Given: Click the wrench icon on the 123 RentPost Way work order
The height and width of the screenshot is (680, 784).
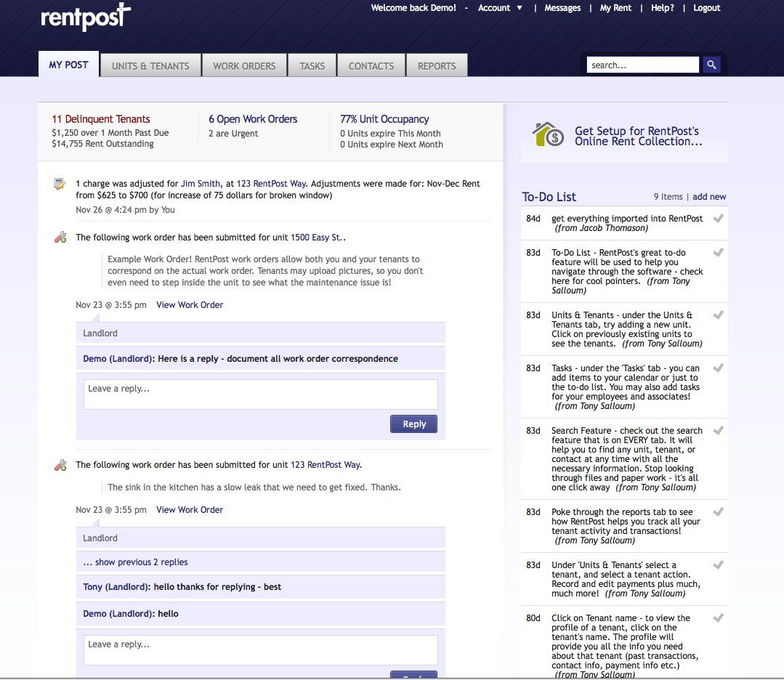Looking at the screenshot, I should click(x=60, y=464).
